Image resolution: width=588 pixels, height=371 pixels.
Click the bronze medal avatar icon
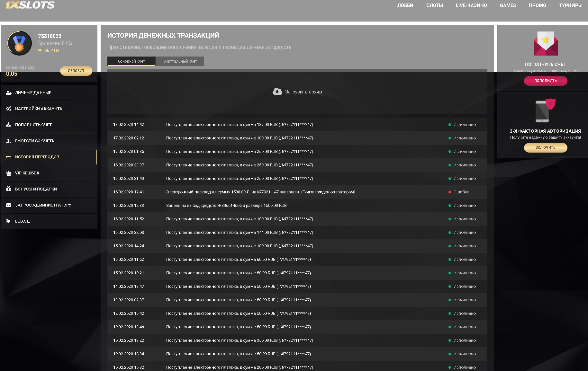[x=19, y=43]
